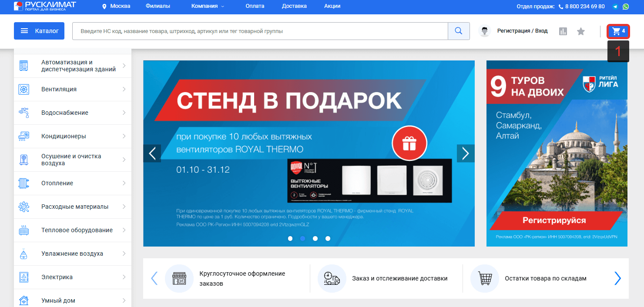Show previous banner slide arrow

(152, 153)
